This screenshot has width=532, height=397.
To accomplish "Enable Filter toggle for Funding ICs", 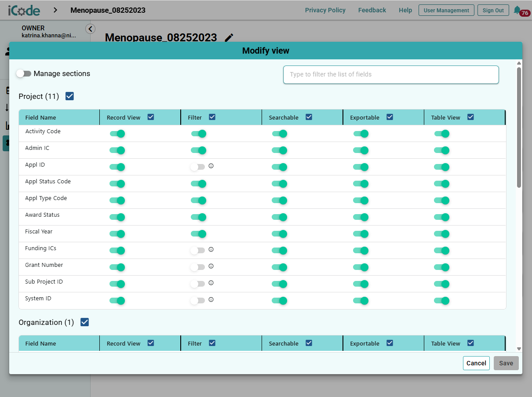I will (x=198, y=251).
